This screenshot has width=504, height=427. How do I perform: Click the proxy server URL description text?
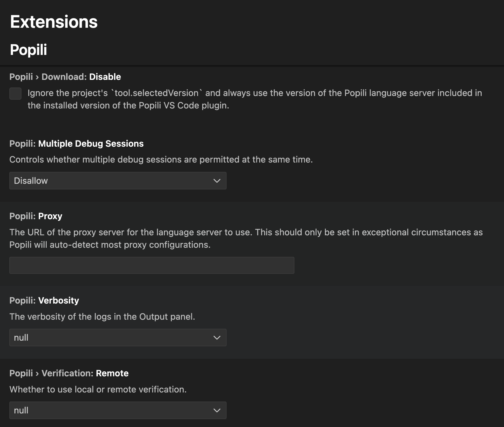click(x=246, y=238)
